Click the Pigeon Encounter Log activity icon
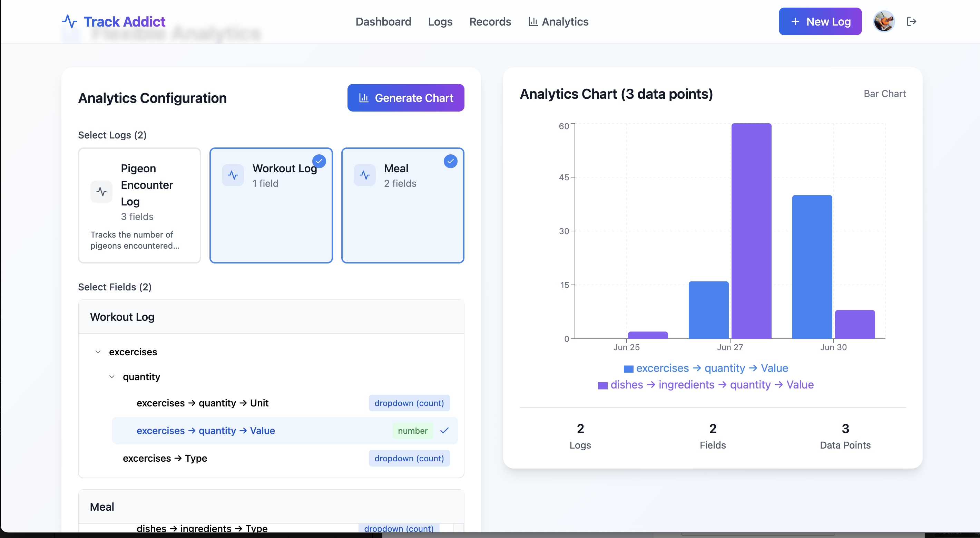Screen dimensions: 980x538 click(101, 192)
